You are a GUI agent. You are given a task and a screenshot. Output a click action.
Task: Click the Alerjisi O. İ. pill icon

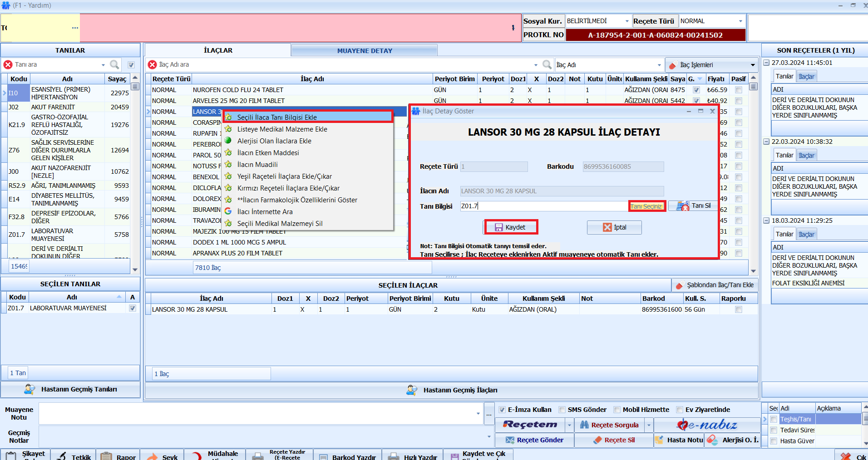coord(712,440)
